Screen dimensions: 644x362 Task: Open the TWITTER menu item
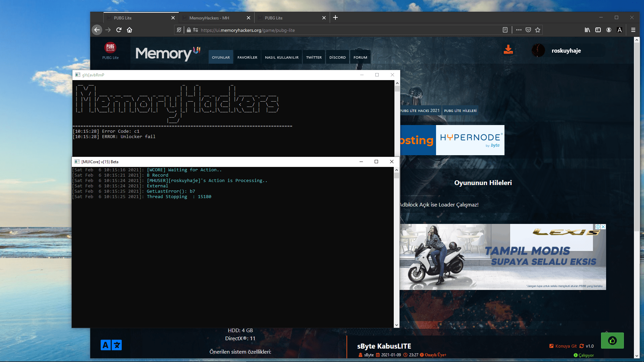pos(314,57)
